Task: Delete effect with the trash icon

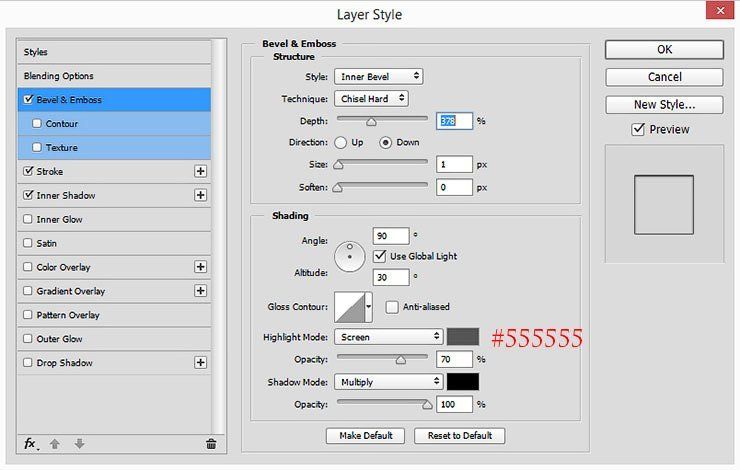Action: (x=211, y=444)
